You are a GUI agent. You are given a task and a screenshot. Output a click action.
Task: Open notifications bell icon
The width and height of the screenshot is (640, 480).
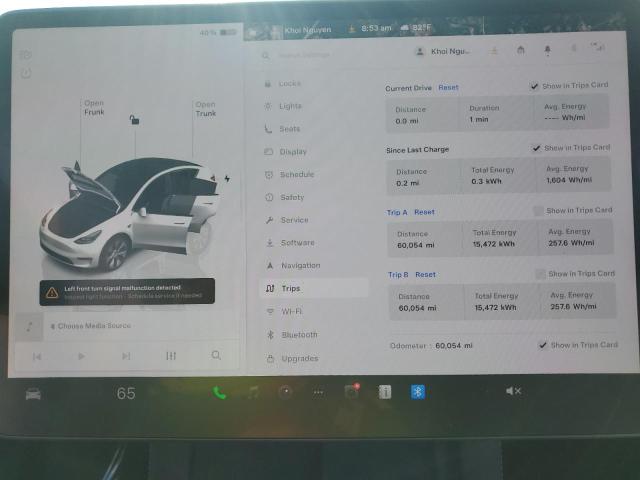point(547,50)
